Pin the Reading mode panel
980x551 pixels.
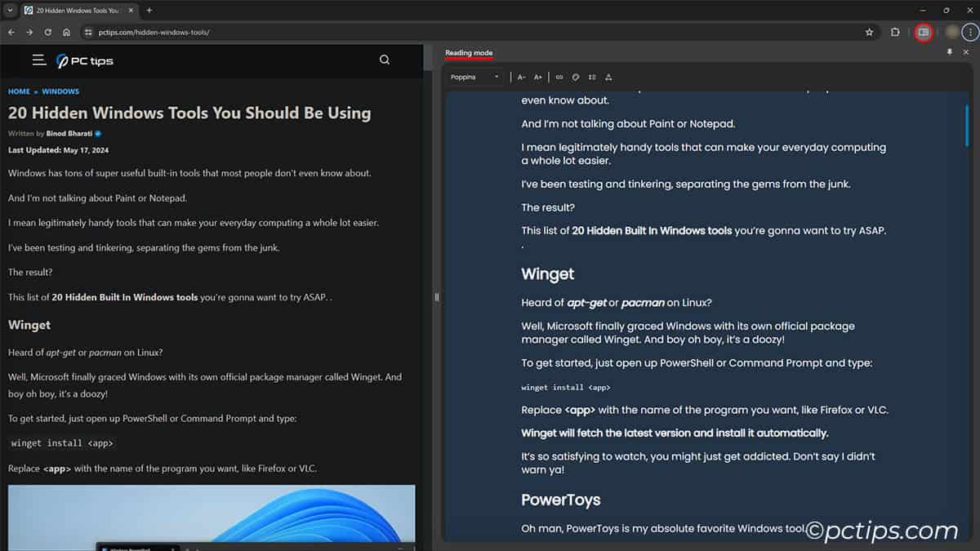[949, 51]
